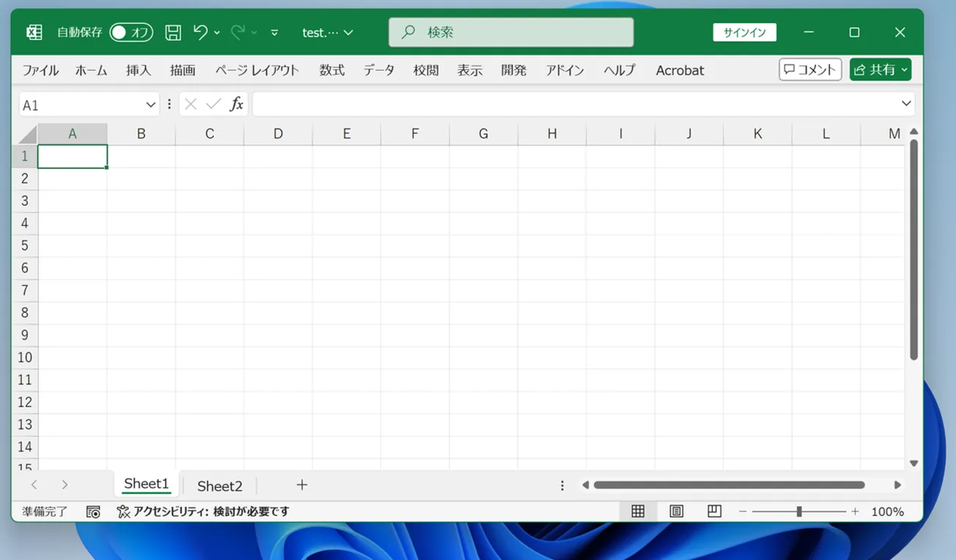Open the 挿入 ribbon tab

[138, 70]
